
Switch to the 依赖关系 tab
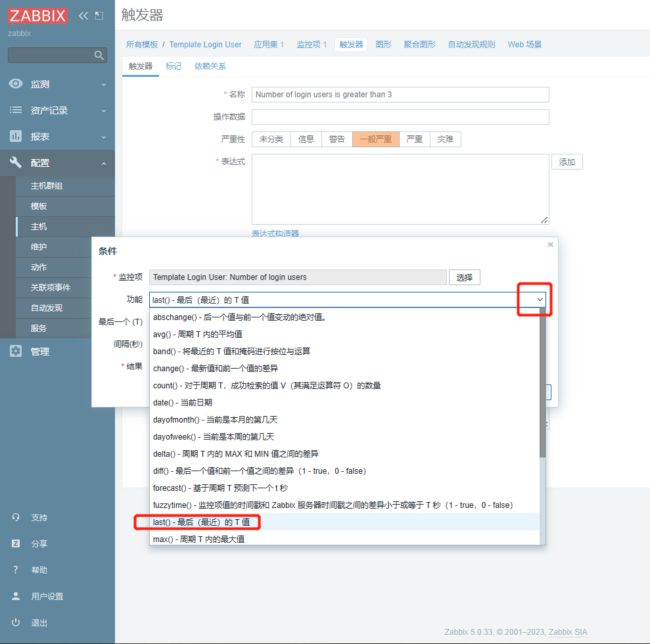[x=210, y=66]
